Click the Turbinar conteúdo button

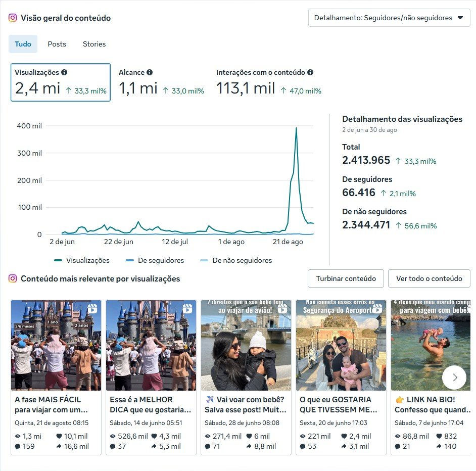[x=346, y=278]
